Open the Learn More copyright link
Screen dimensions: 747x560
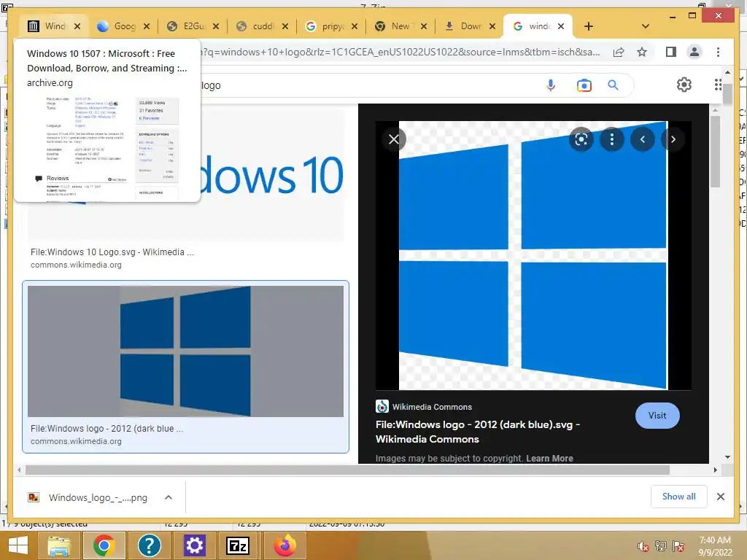click(549, 458)
